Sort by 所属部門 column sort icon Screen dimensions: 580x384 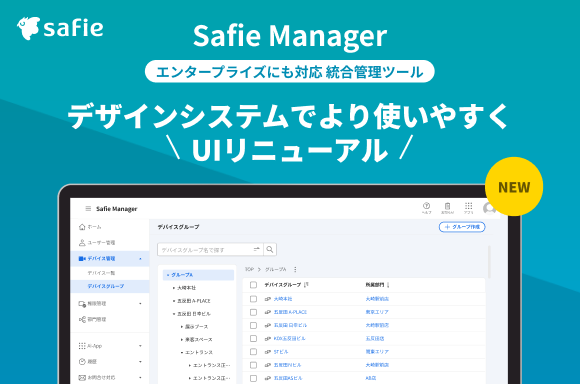pos(388,284)
